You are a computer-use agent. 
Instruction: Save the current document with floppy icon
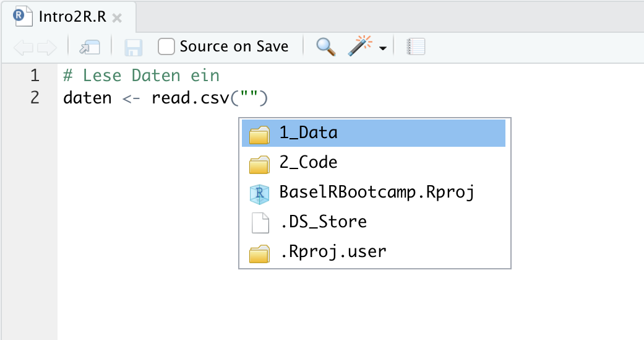(133, 47)
